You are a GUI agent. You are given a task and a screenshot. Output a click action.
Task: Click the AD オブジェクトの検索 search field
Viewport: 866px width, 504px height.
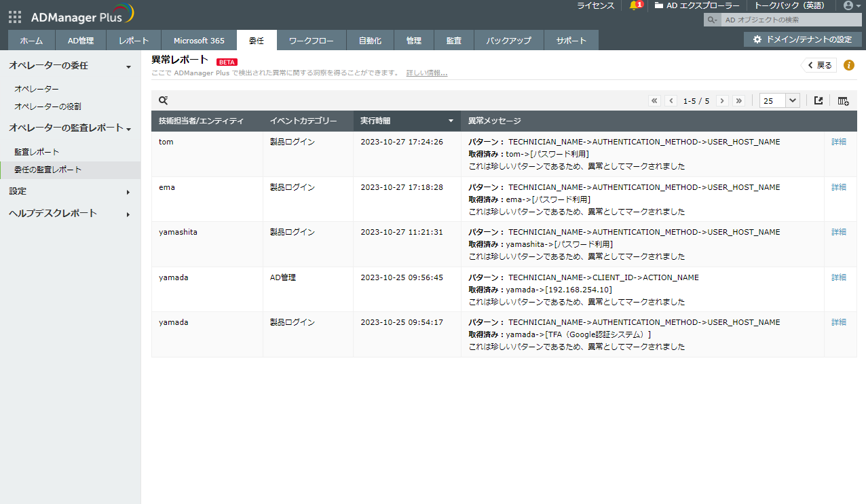point(787,20)
